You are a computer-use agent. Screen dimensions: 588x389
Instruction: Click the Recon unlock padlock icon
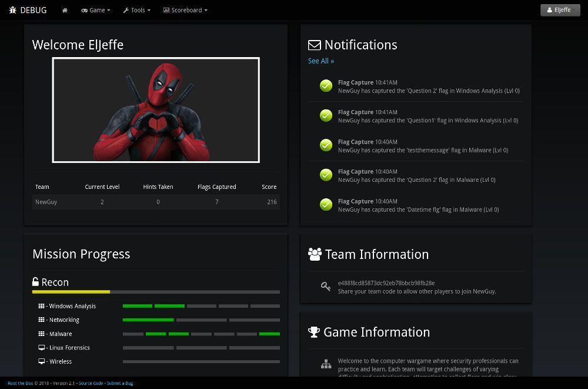tap(35, 282)
